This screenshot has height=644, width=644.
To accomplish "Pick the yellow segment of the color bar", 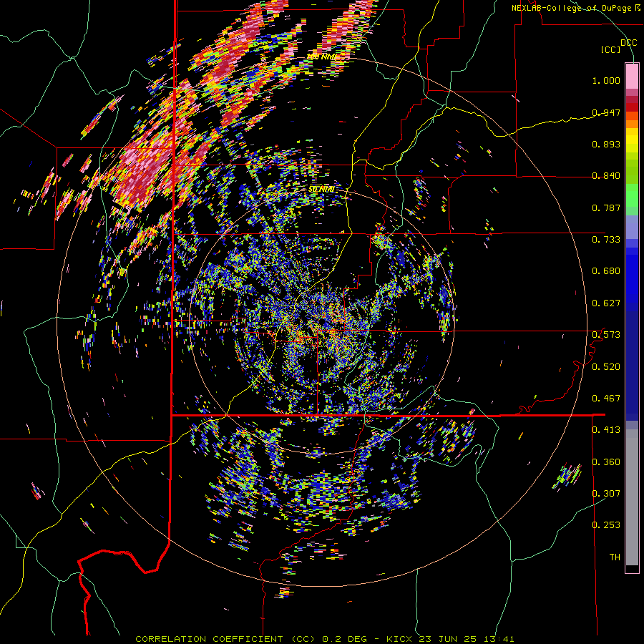I will click(632, 140).
